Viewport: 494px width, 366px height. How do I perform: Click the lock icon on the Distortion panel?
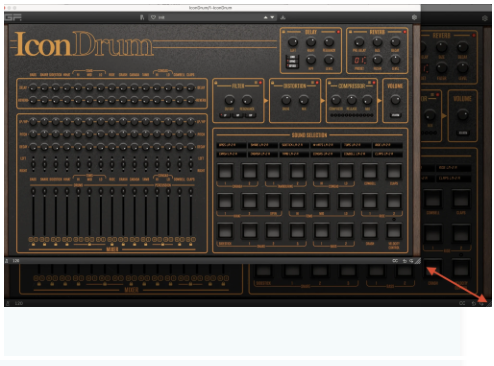[273, 83]
